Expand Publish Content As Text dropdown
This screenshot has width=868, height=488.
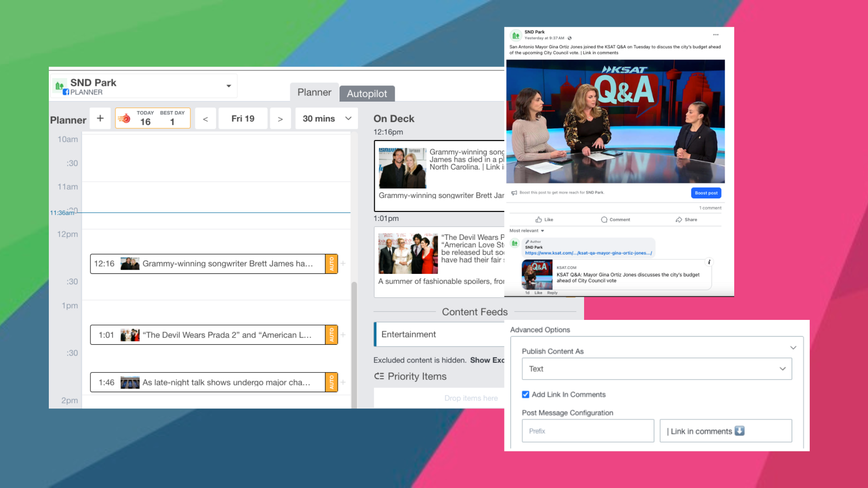656,369
